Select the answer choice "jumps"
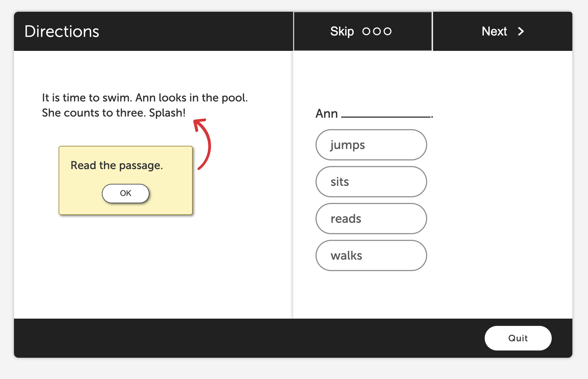The image size is (588, 379). pyautogui.click(x=371, y=145)
